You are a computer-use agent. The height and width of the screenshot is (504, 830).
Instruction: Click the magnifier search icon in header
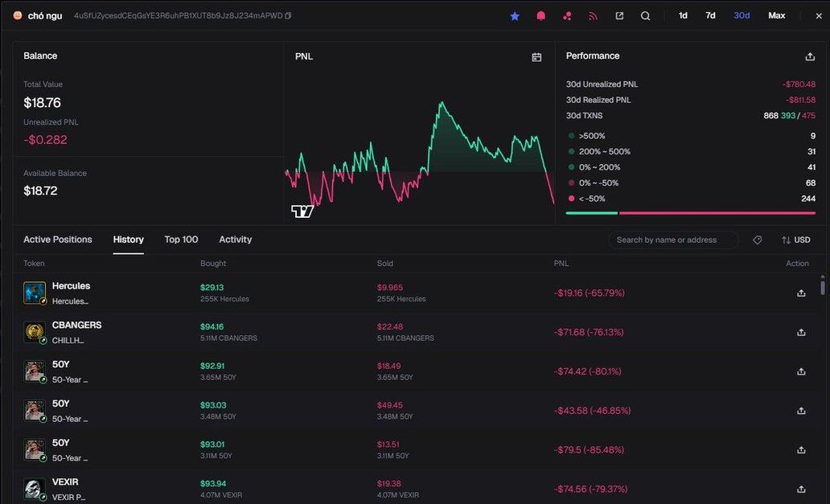click(645, 16)
